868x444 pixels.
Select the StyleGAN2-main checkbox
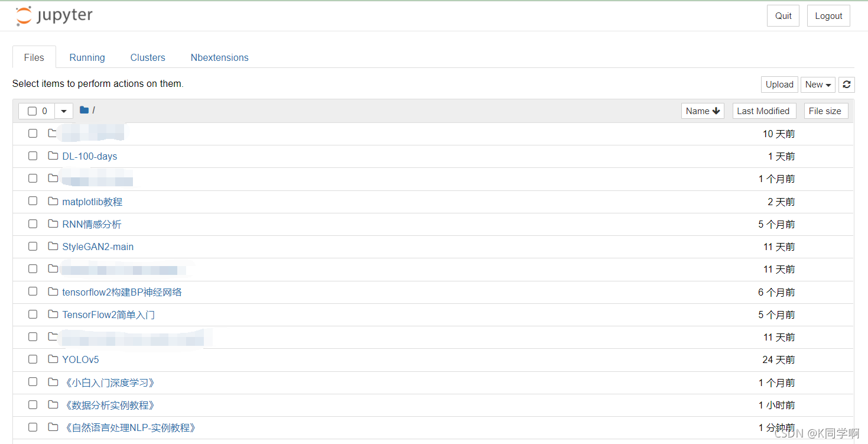33,247
